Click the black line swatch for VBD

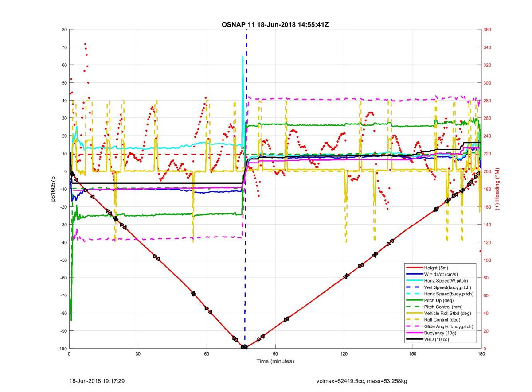(414, 339)
